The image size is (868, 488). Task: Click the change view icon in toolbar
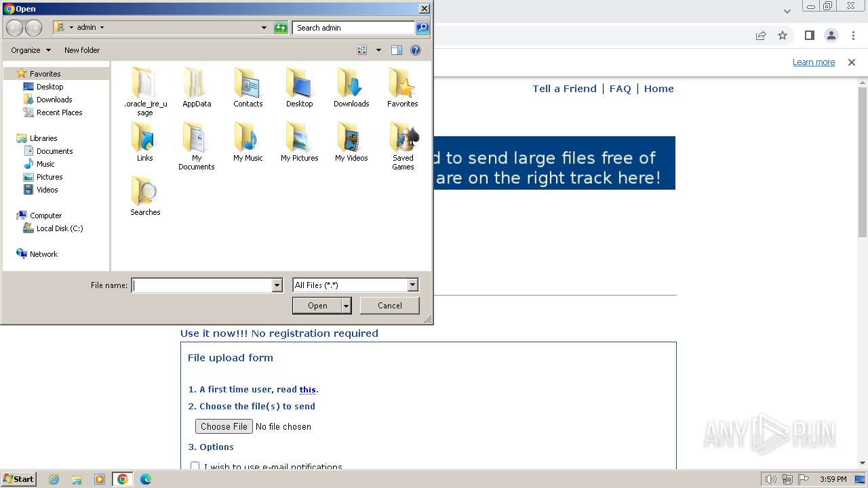pyautogui.click(x=362, y=50)
